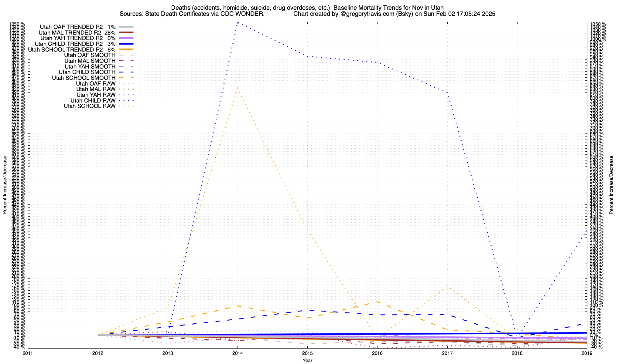
Task: Click the orange dashed peak near 2016
Action: [377, 302]
